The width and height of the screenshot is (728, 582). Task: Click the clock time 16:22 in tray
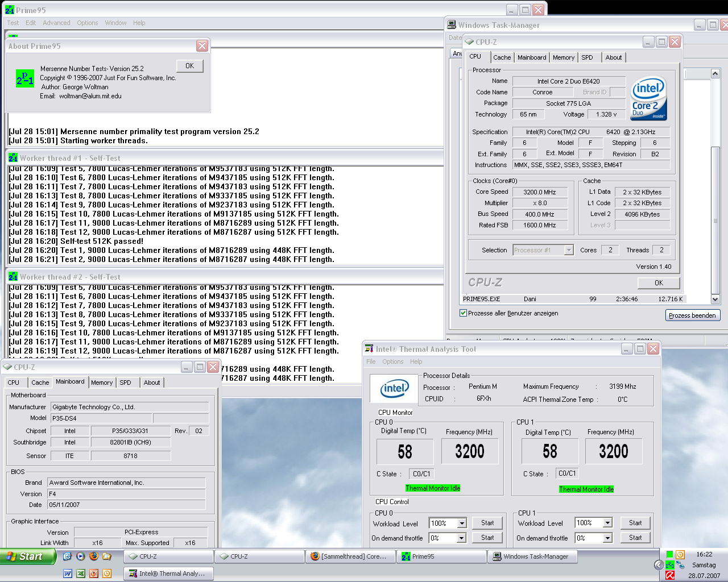click(704, 554)
